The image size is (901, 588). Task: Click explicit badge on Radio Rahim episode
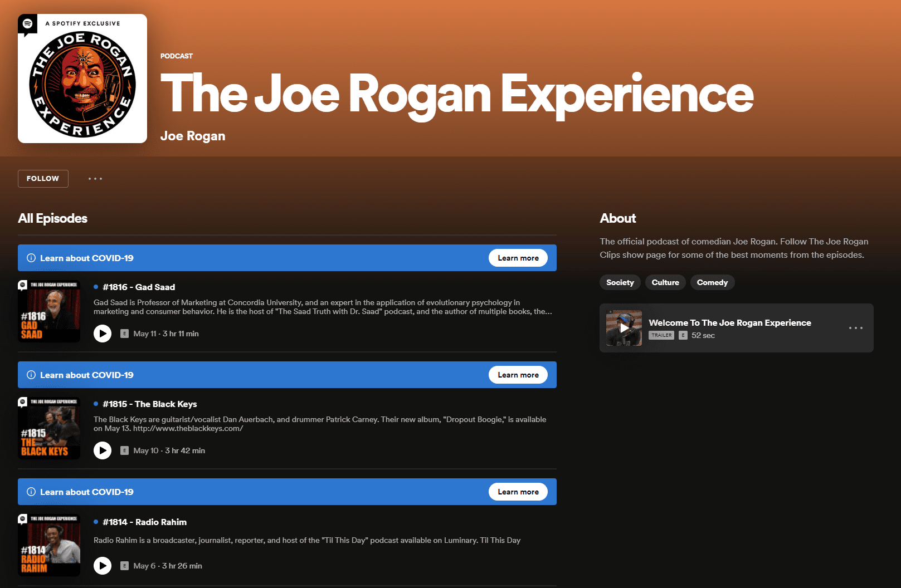(x=125, y=566)
